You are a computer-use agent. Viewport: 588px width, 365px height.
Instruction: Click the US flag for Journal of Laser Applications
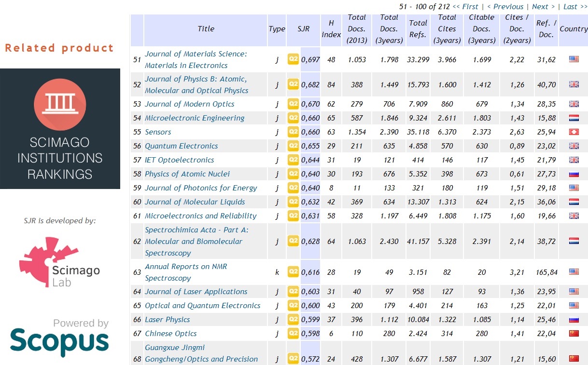point(574,291)
